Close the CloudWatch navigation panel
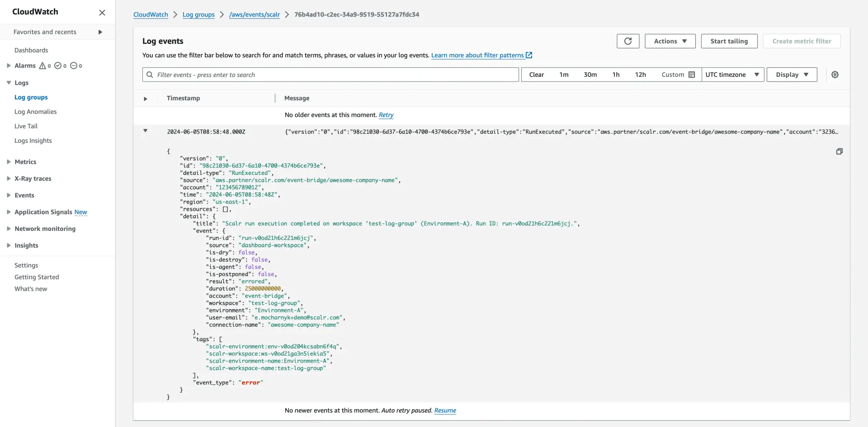 [102, 13]
